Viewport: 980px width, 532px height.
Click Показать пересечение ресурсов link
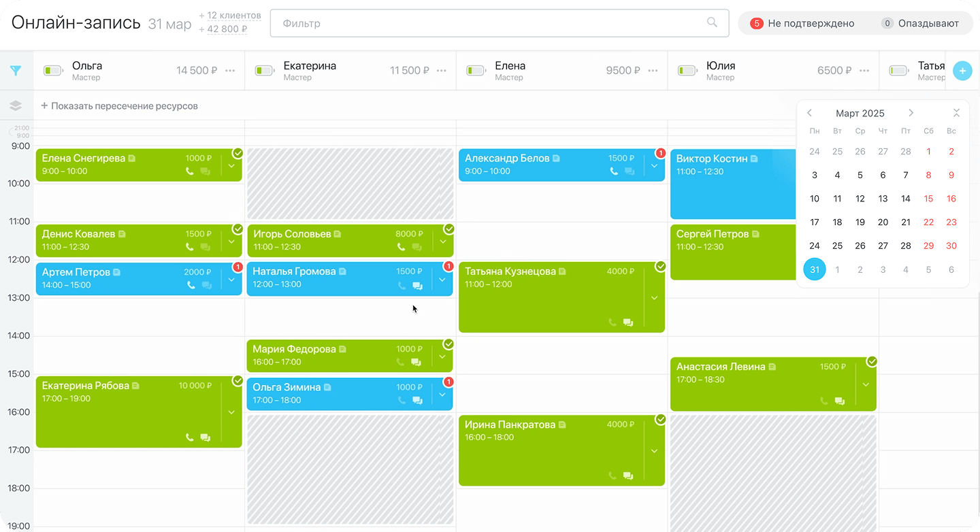pyautogui.click(x=119, y=106)
